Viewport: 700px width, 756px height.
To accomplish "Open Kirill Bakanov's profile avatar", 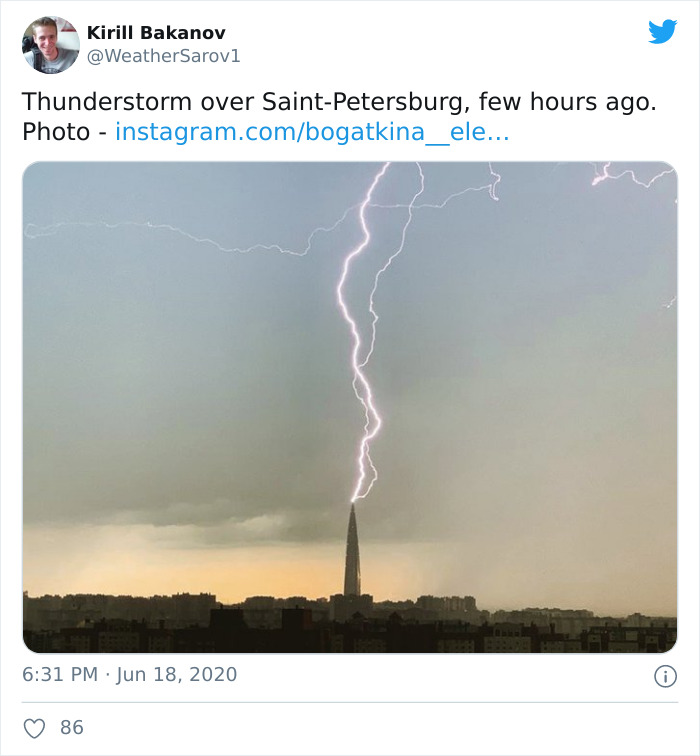I will click(x=50, y=45).
